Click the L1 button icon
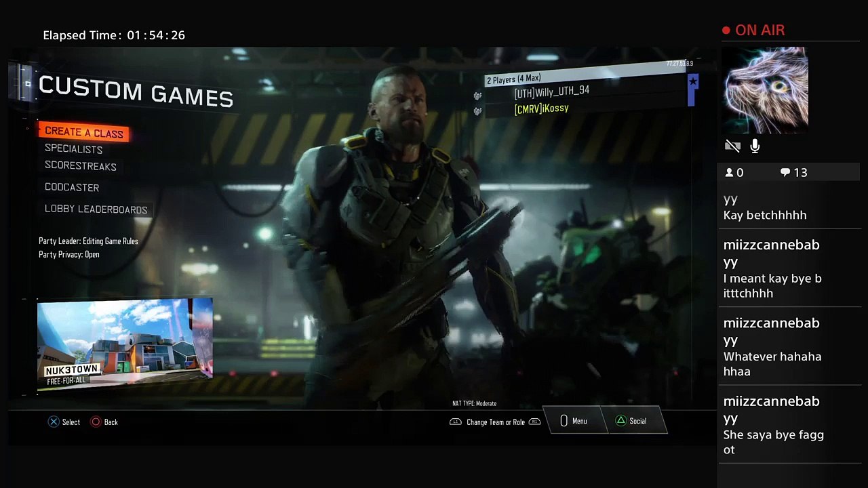Image resolution: width=868 pixels, height=488 pixels. pos(456,422)
